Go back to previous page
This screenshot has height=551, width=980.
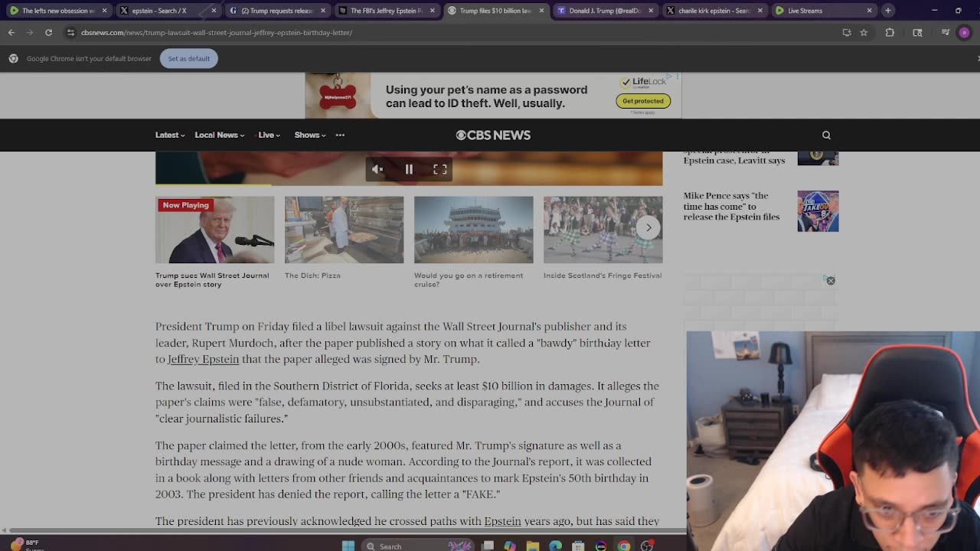(11, 32)
